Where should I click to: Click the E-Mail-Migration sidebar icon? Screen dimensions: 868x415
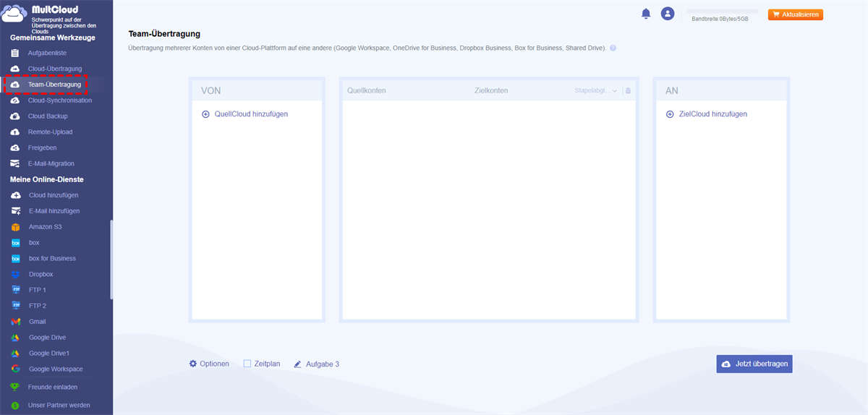(x=15, y=163)
